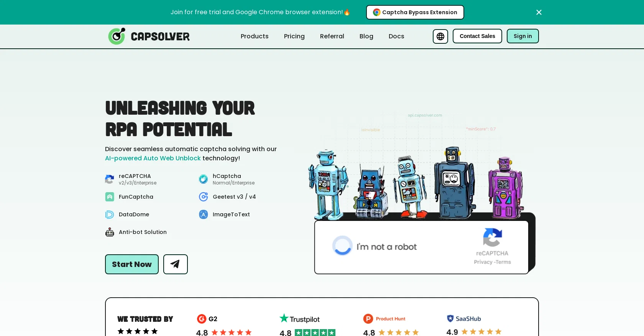Click the FunCaptcha service icon

tap(110, 197)
